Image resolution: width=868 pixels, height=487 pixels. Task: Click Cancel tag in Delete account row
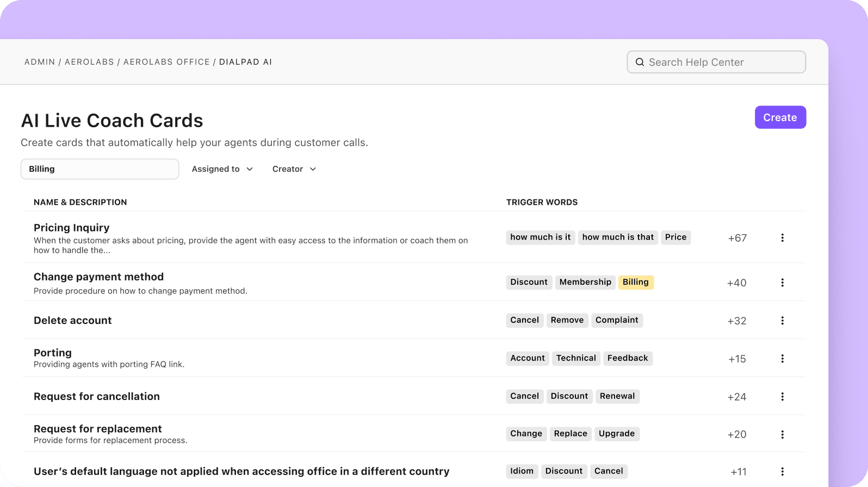[x=525, y=320]
